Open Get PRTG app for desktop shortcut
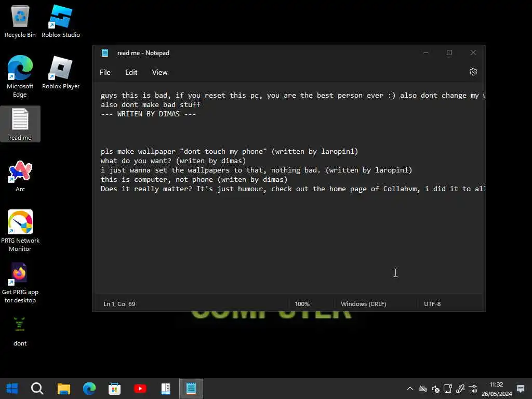 (x=20, y=283)
